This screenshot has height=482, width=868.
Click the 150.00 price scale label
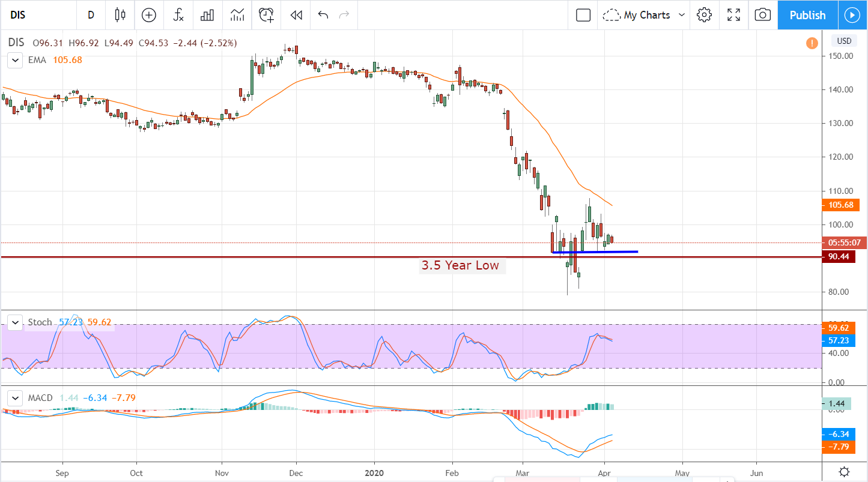tap(841, 56)
